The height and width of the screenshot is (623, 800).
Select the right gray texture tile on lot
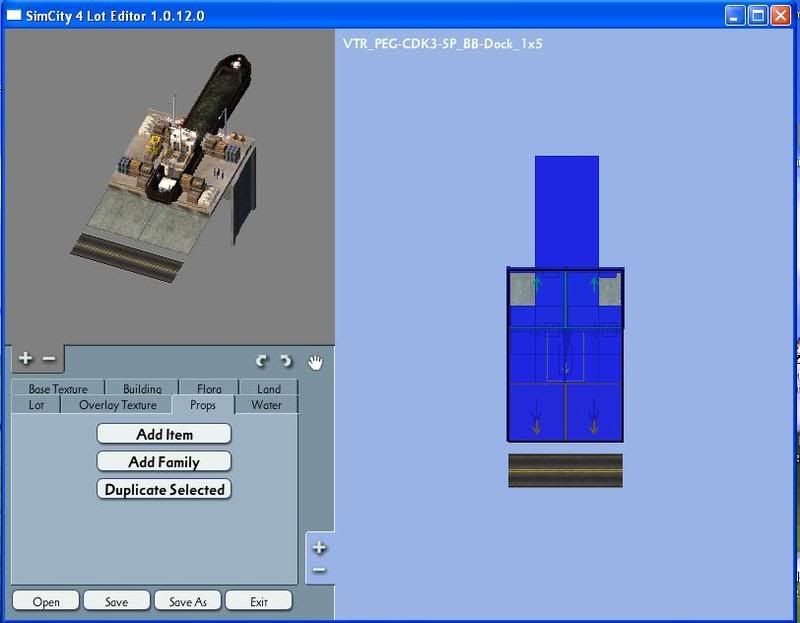(610, 289)
